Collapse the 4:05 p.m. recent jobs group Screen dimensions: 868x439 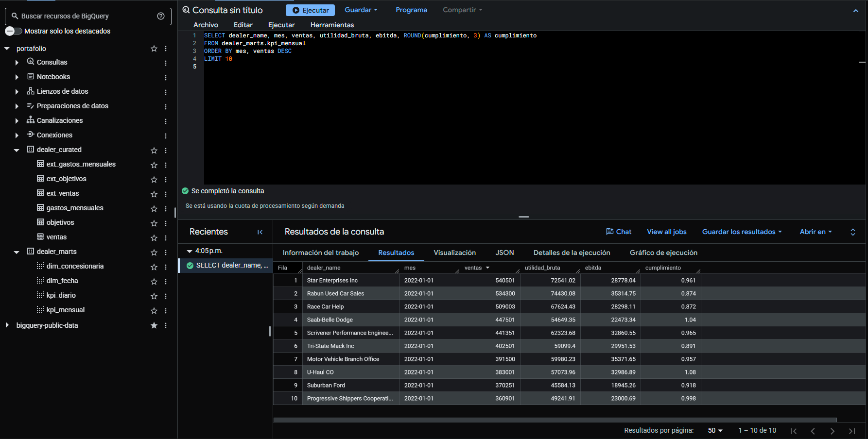click(x=190, y=251)
